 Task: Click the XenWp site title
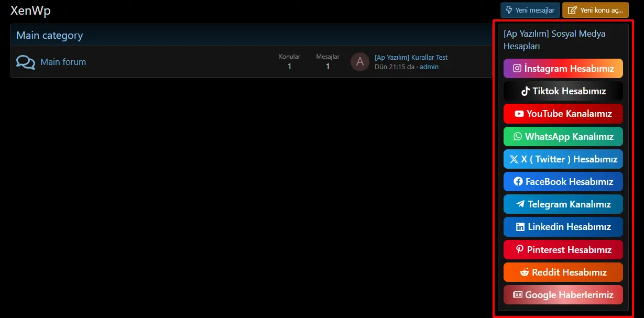tap(31, 11)
